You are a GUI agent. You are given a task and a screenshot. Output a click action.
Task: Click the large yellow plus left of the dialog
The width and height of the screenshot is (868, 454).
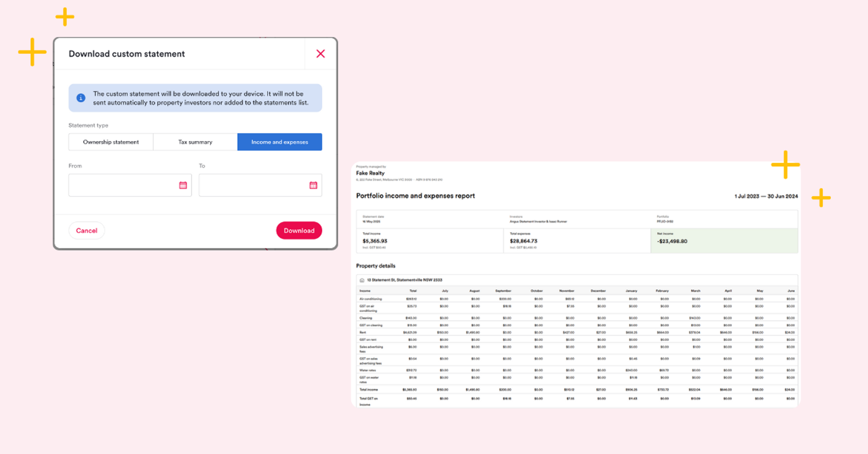32,52
